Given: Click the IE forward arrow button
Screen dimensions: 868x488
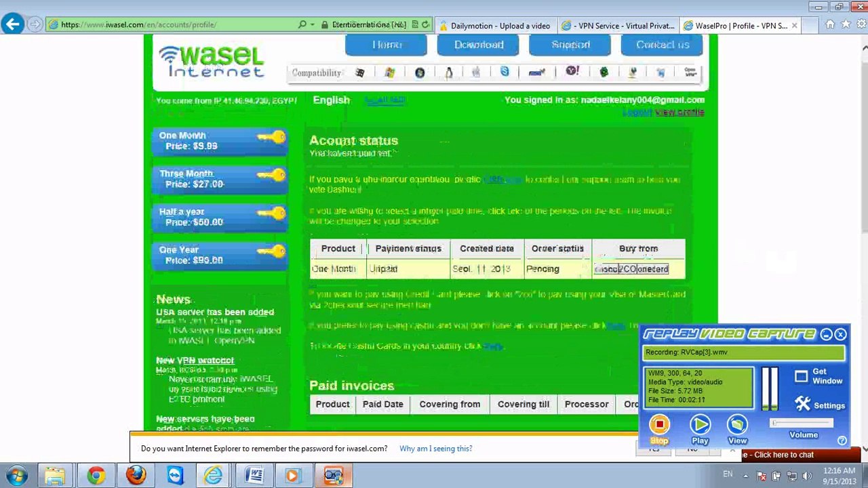Looking at the screenshot, I should pos(34,24).
